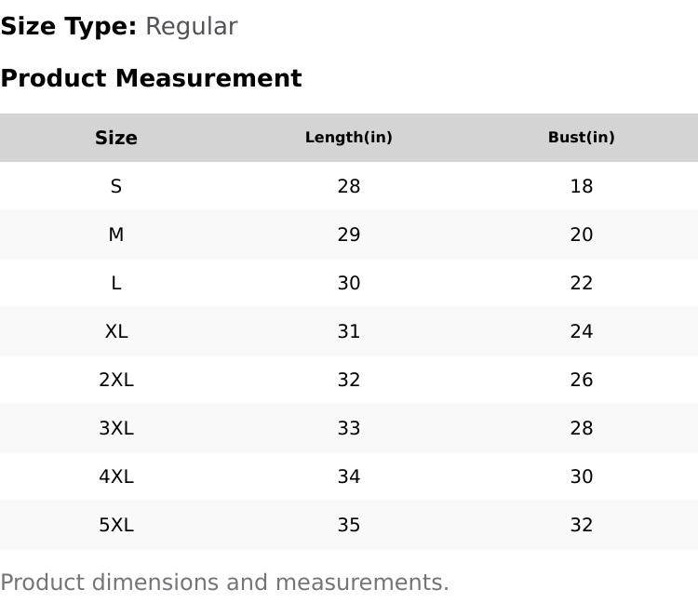Screen dimensions: 698x616
Task: Select the L size row label
Action: (116, 283)
